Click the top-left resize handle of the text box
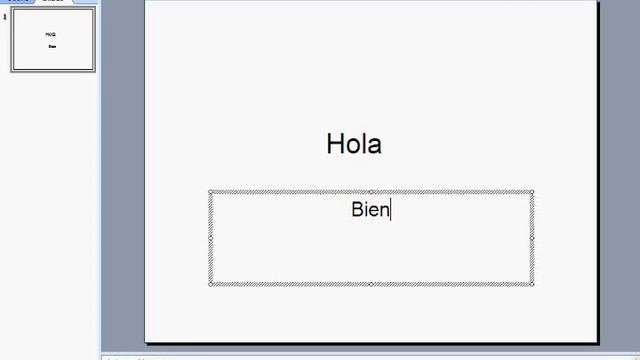Viewport: 640px width, 360px height. [x=211, y=192]
